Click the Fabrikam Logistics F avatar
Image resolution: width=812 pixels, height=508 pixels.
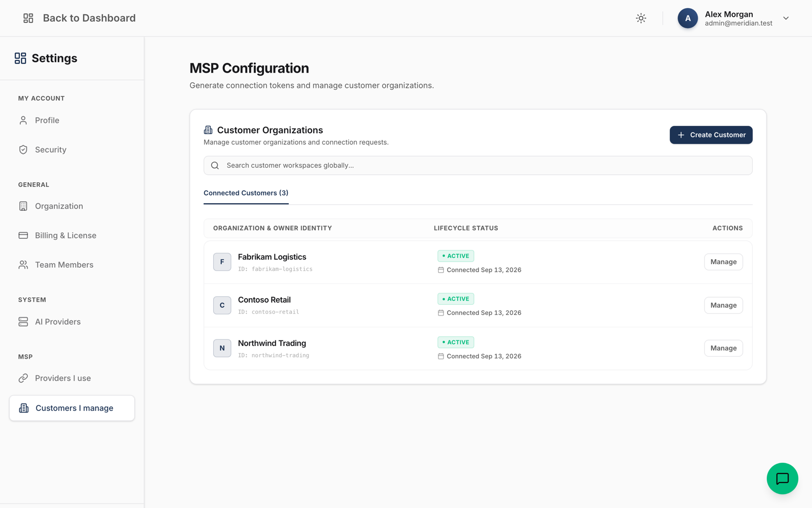point(222,262)
